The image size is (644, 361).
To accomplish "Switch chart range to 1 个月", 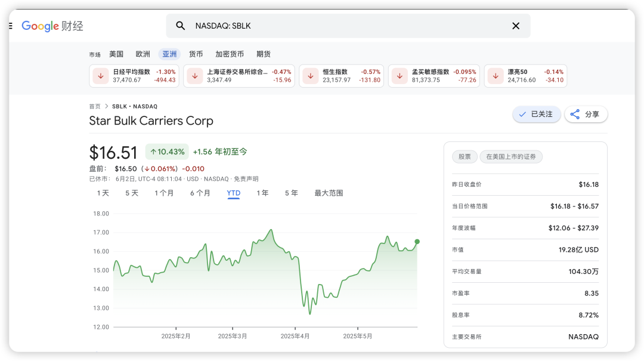I will [x=164, y=193].
